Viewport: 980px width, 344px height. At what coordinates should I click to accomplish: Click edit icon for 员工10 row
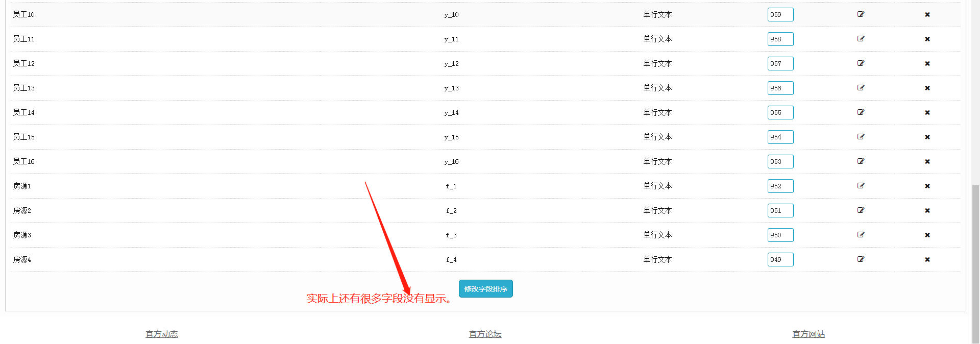(x=861, y=14)
